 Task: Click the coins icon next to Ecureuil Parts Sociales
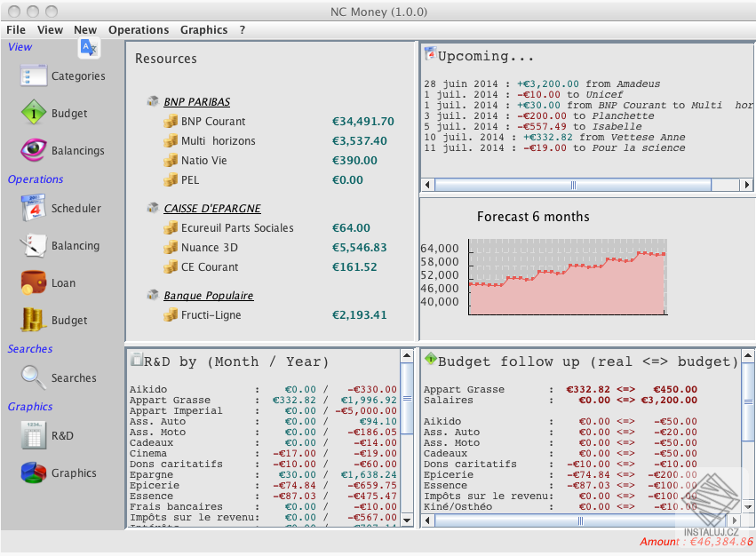pyautogui.click(x=171, y=227)
